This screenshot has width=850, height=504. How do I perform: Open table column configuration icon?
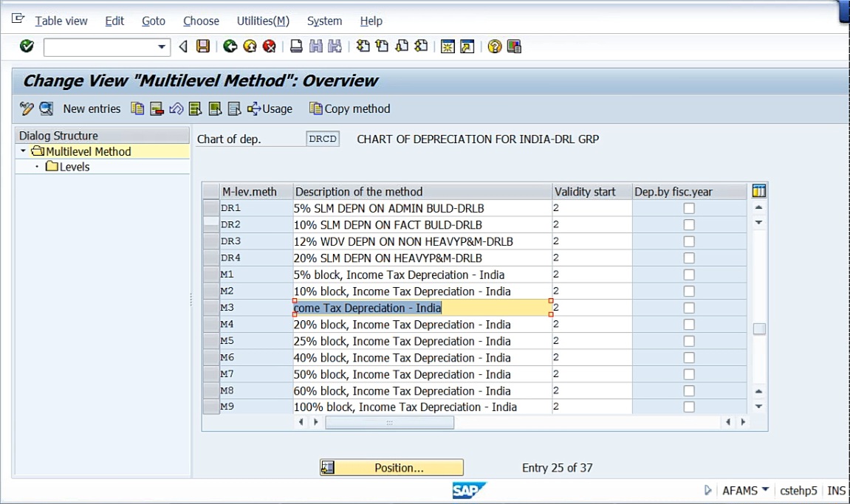click(x=759, y=191)
